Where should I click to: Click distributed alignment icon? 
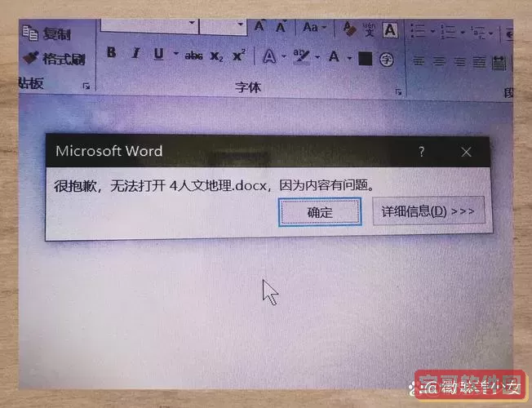click(499, 64)
